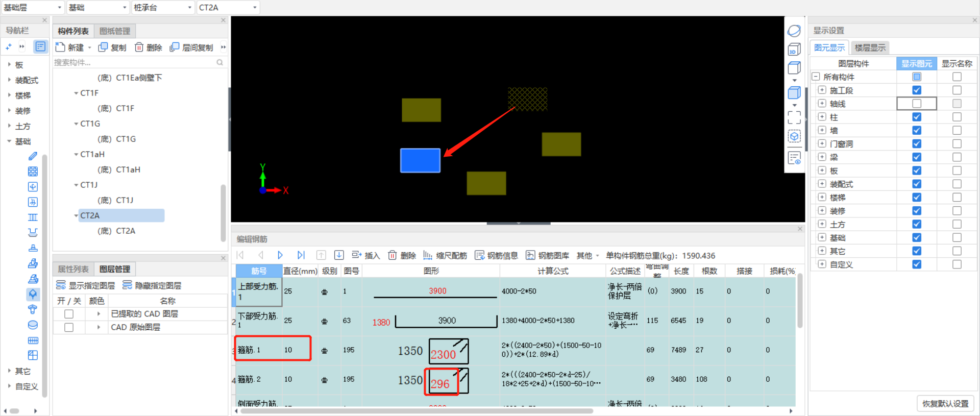Image resolution: width=980 pixels, height=416 pixels.
Task: Select the ellipse foundation icon in sidebar
Action: click(x=33, y=325)
